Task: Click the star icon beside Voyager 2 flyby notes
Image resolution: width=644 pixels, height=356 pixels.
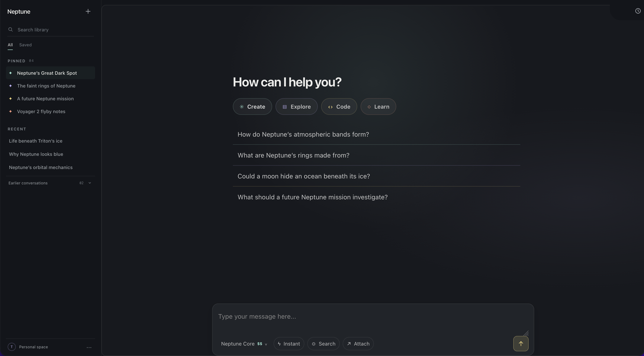Action: tap(10, 111)
